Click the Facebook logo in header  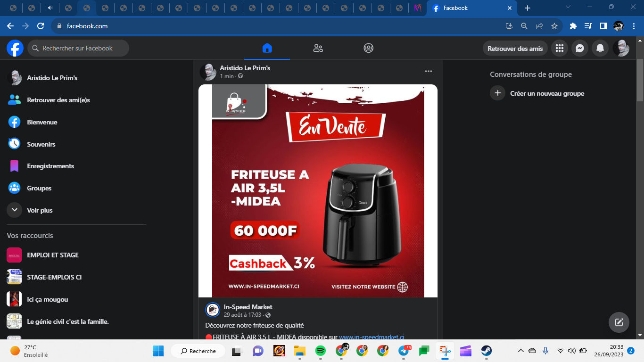15,48
